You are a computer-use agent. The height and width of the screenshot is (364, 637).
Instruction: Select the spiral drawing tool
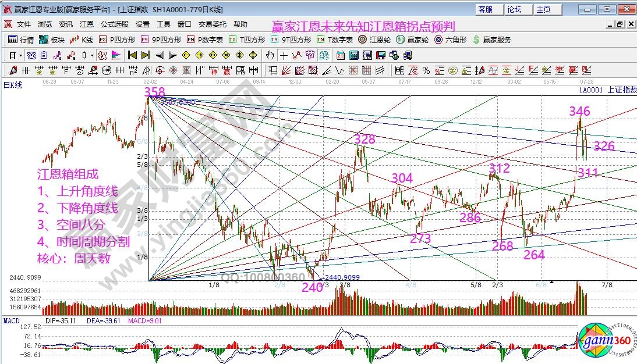[x=80, y=70]
